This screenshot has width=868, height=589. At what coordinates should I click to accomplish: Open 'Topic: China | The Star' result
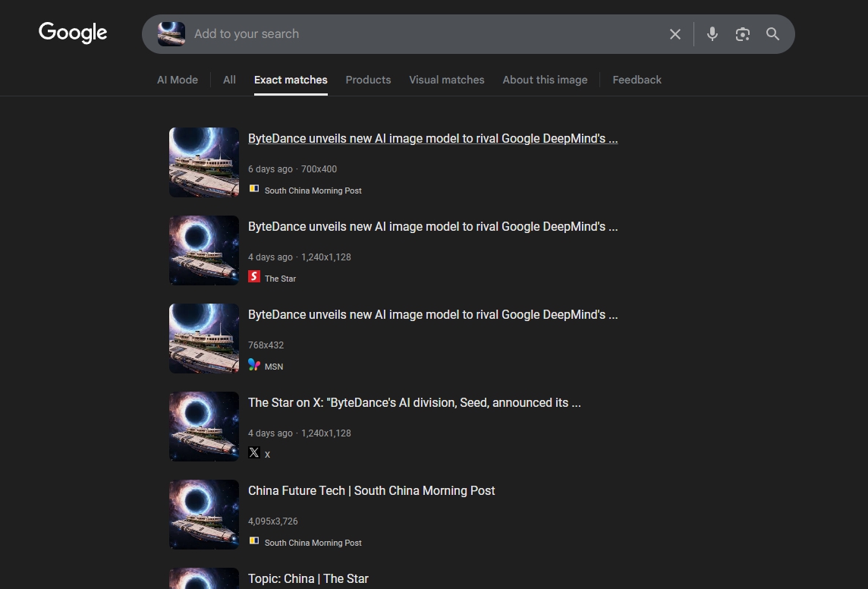[308, 578]
